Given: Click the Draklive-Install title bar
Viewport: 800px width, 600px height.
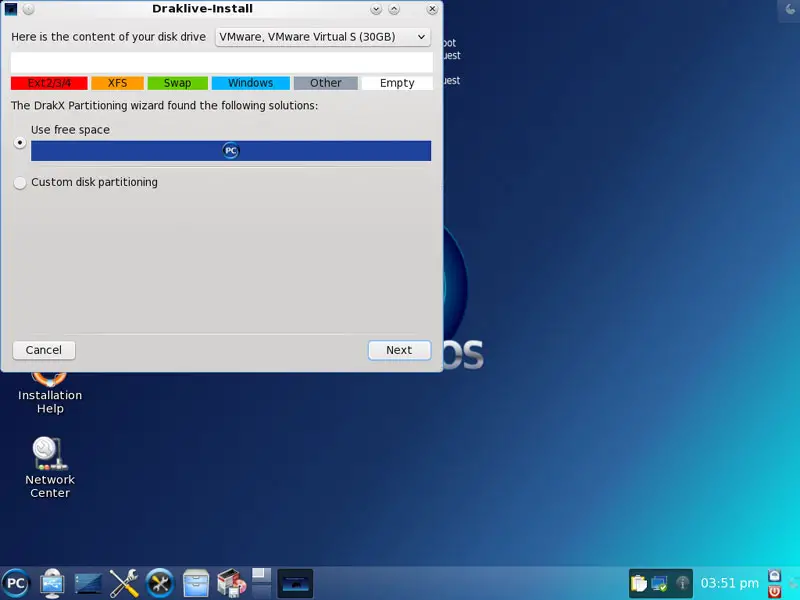Looking at the screenshot, I should pos(202,9).
